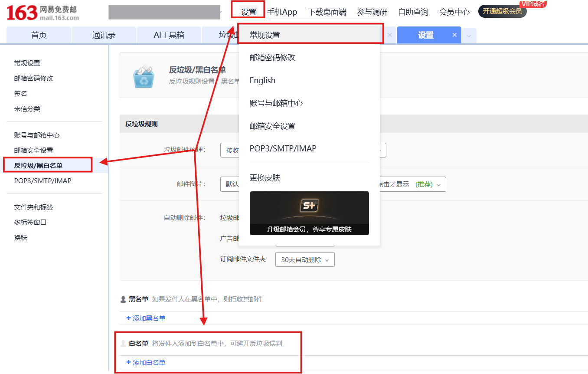The width and height of the screenshot is (588, 374).
Task: Expand the tab list chevron after 设置 tab
Action: click(469, 36)
